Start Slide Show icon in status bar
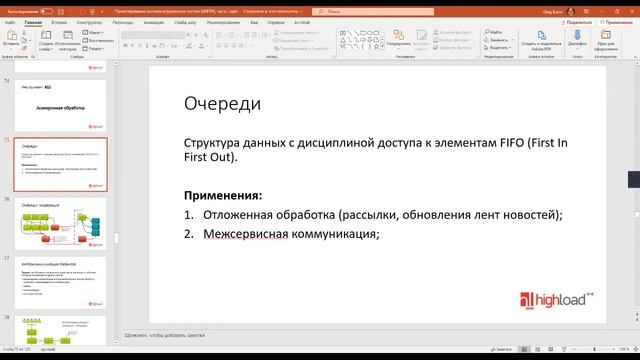Screen dimensions: 640x360 click(x=564, y=349)
